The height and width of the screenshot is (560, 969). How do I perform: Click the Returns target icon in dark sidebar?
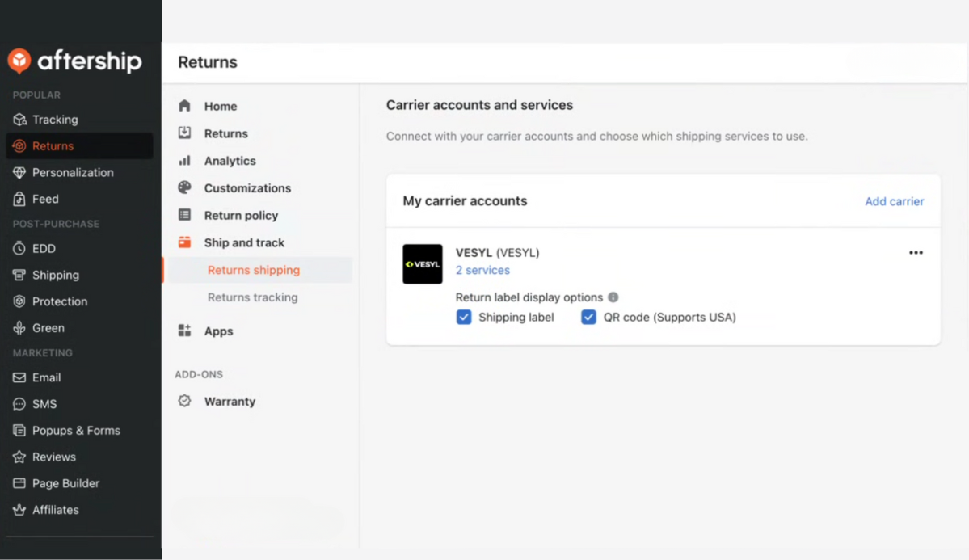click(19, 146)
